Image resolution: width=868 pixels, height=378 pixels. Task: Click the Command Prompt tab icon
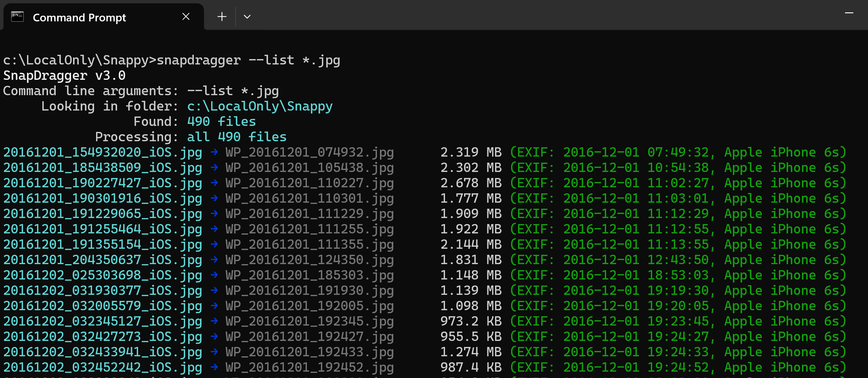click(x=17, y=16)
